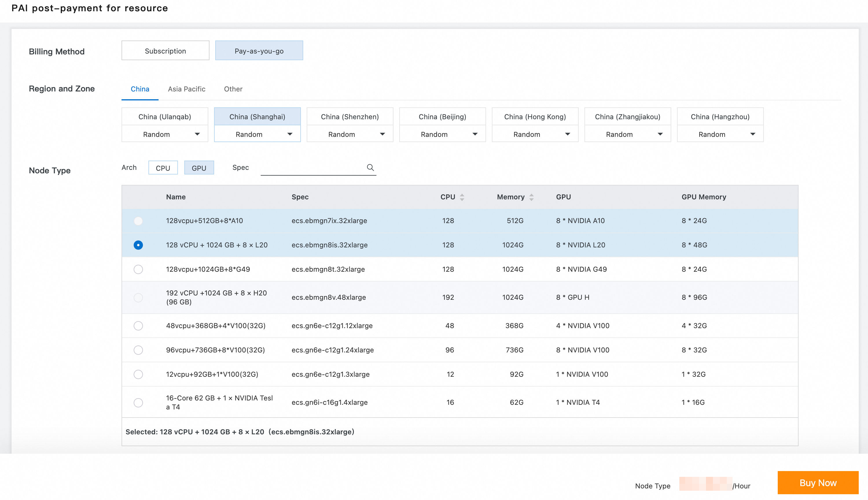Pick the 12vcpu+92GB+1*V100 radio button

coord(138,374)
